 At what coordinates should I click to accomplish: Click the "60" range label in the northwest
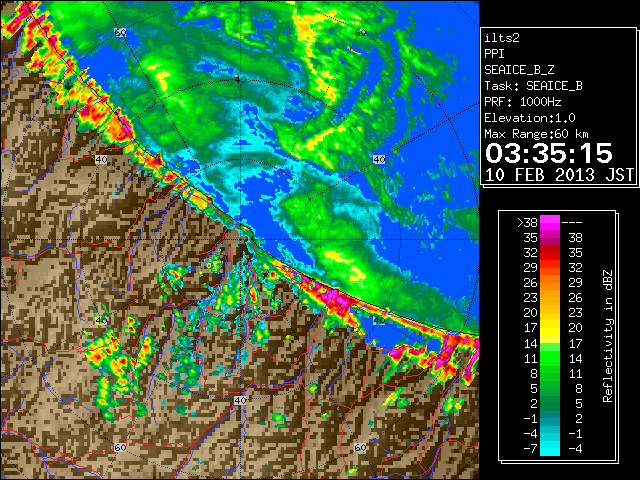pos(120,32)
